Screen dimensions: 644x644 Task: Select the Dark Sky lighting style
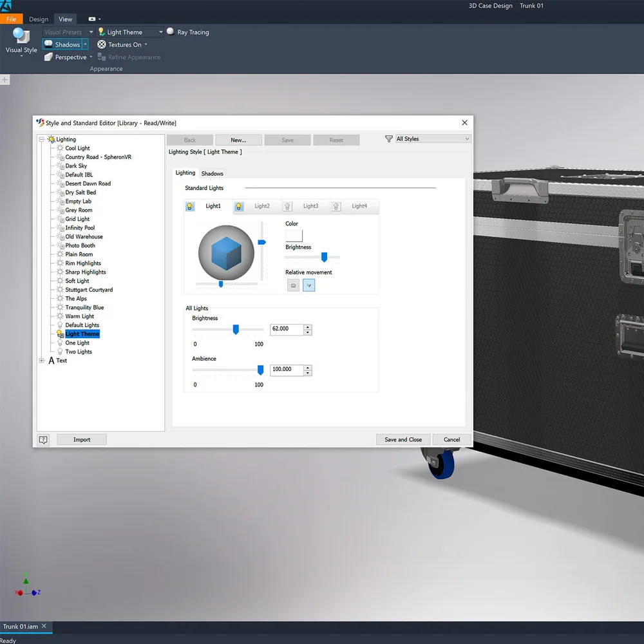click(x=76, y=166)
